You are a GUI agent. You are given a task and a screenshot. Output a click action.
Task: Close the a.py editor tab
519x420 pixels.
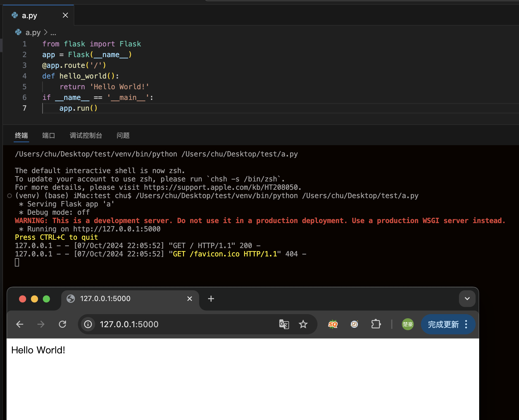pos(65,15)
